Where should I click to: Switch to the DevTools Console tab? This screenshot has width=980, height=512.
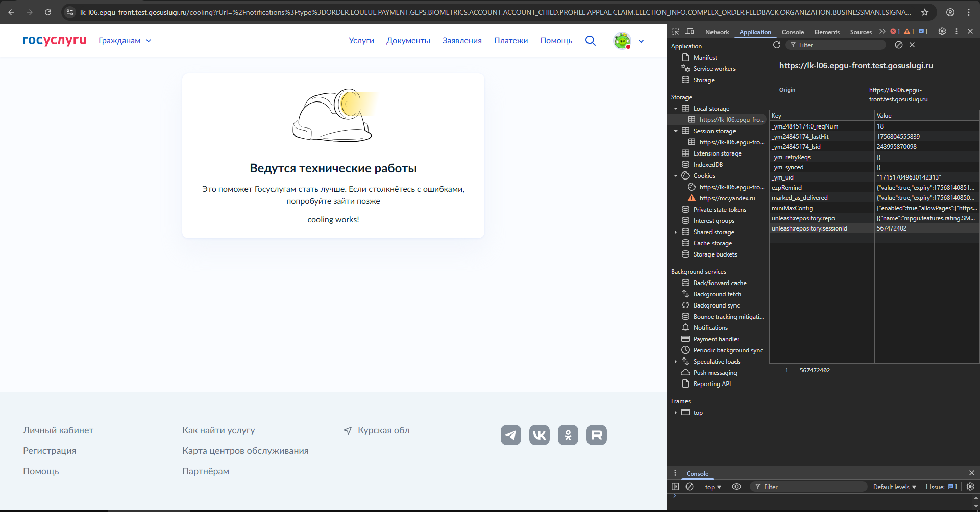[793, 32]
